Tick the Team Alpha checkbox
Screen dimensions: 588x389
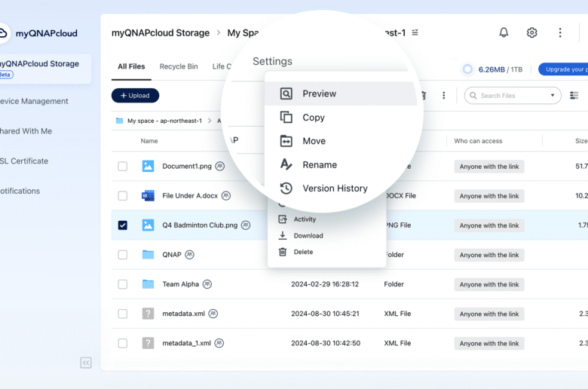click(123, 284)
